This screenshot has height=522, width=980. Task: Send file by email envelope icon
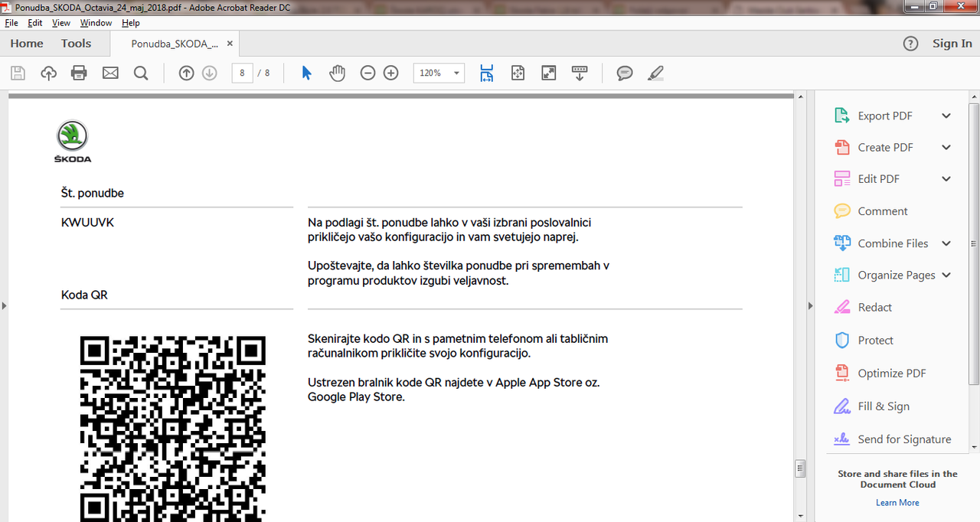click(x=110, y=73)
